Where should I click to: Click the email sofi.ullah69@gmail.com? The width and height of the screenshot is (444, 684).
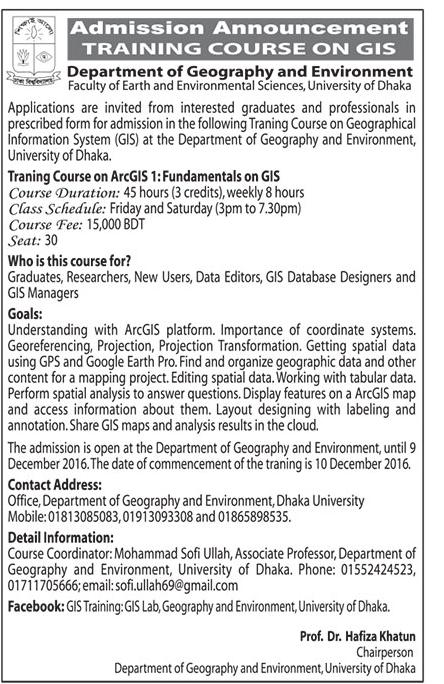(177, 585)
